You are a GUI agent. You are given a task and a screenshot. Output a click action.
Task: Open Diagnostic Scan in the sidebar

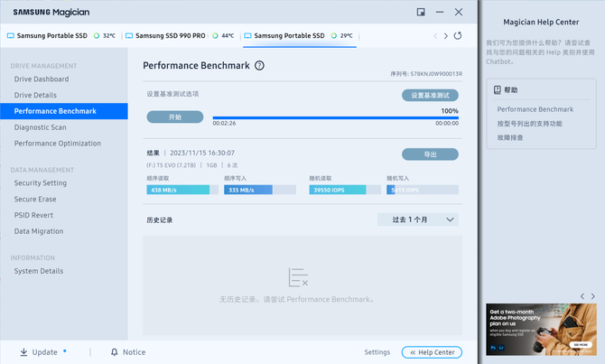[40, 127]
